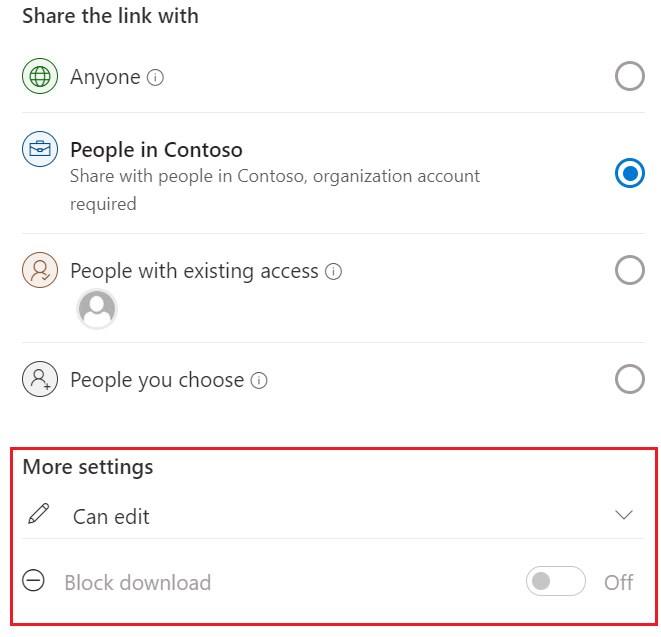The height and width of the screenshot is (637, 661).
Task: Show info for People you choose
Action: [x=259, y=381]
